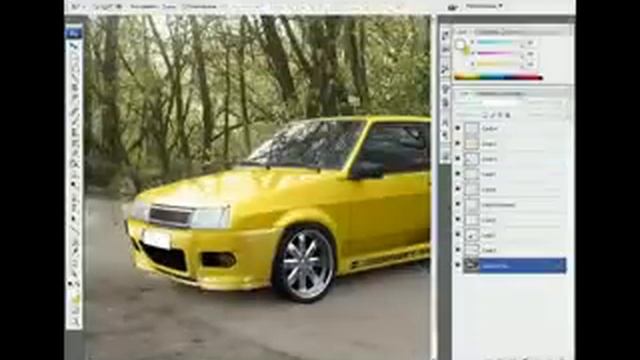
Task: Click the Photoshop Ps logo atop the toolbar
Action: [x=74, y=33]
